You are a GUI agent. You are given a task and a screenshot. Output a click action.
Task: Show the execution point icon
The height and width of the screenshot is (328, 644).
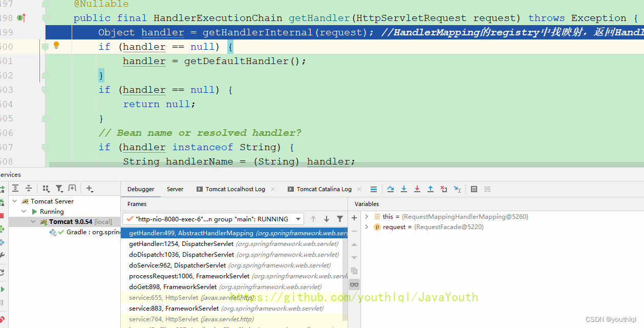374,189
